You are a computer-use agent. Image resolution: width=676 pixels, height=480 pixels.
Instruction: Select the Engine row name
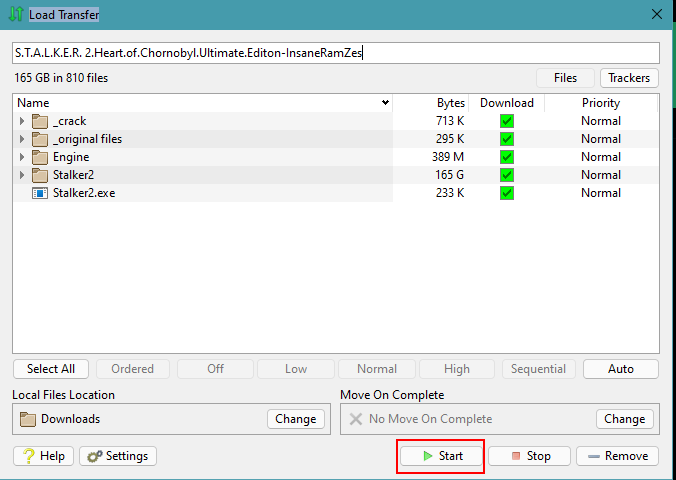click(x=71, y=157)
